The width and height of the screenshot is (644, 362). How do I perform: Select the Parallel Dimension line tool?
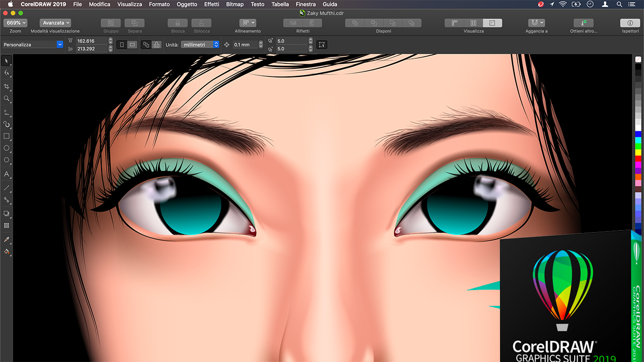tap(7, 188)
